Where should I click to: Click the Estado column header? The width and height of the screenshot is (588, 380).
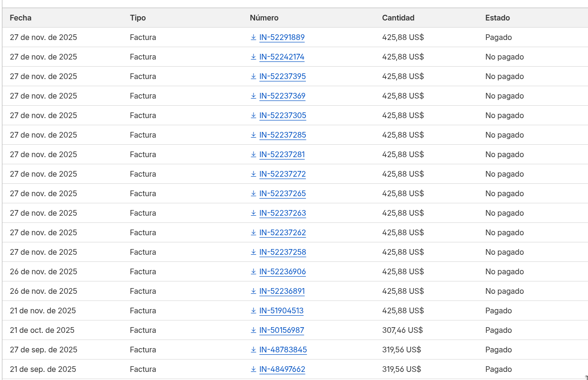[x=498, y=18]
